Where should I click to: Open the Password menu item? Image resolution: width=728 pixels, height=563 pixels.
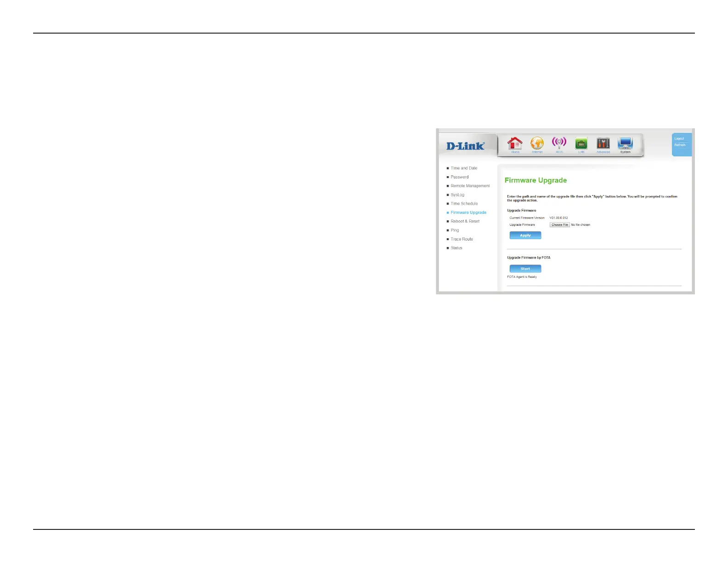coord(460,177)
